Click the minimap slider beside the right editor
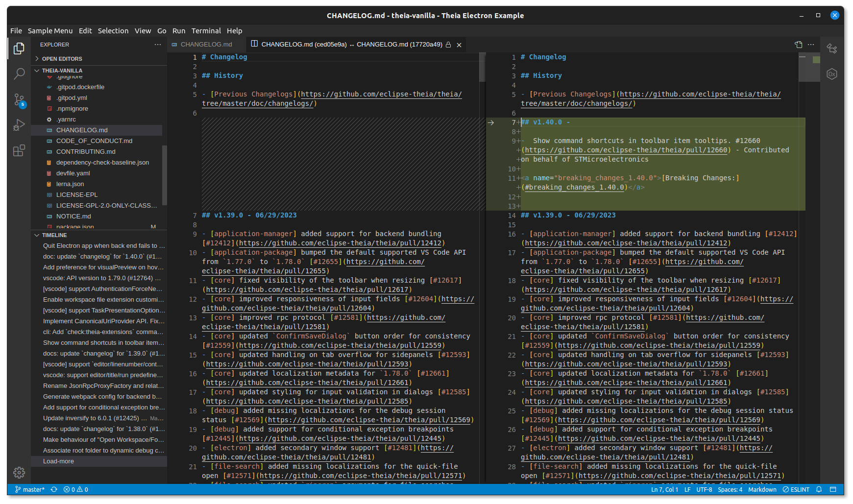 (809, 67)
